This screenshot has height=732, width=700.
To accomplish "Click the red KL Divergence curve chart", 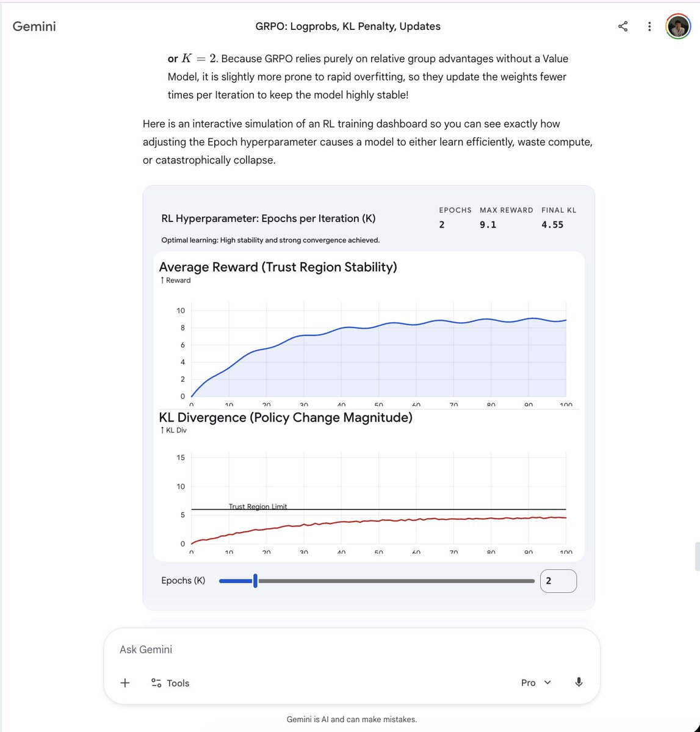I will pos(378,520).
